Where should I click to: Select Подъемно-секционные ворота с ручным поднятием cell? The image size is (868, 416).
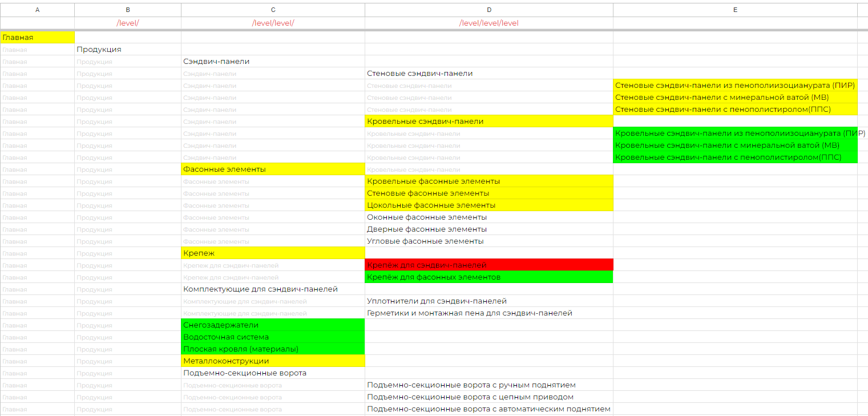(x=489, y=385)
